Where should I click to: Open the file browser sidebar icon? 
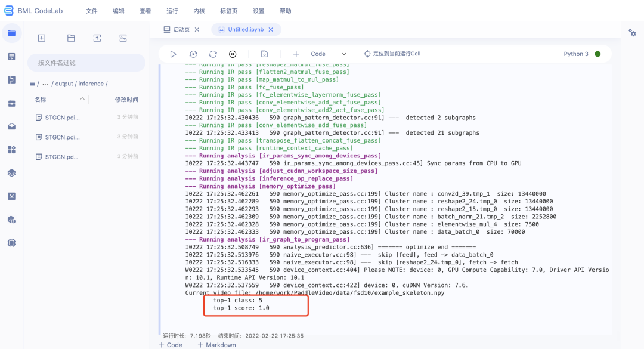point(11,33)
